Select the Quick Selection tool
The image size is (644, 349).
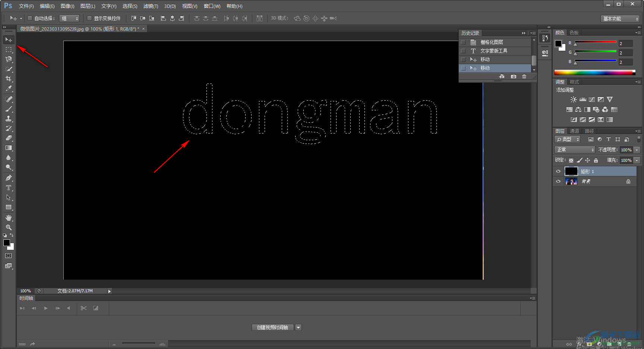tap(9, 69)
